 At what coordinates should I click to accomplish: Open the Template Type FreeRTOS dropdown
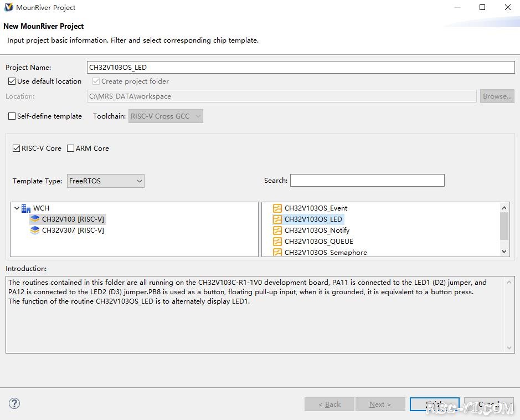click(x=106, y=181)
